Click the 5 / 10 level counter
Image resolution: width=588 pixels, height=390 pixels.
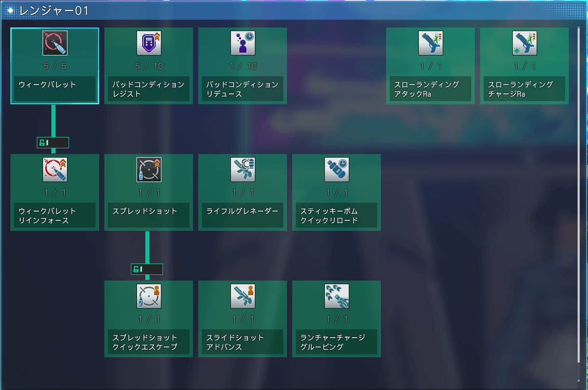click(x=149, y=66)
